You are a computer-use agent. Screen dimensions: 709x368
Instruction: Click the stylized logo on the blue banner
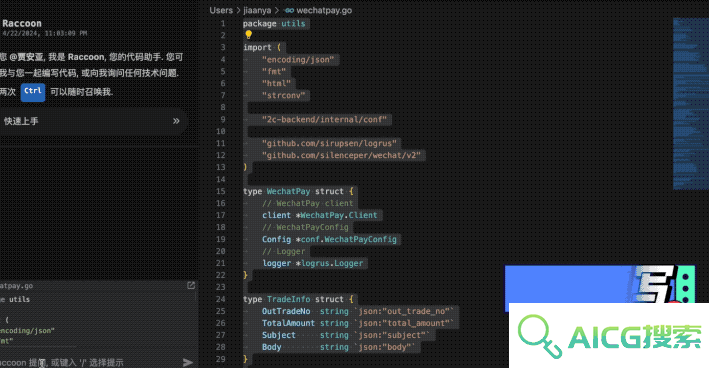coord(655,284)
